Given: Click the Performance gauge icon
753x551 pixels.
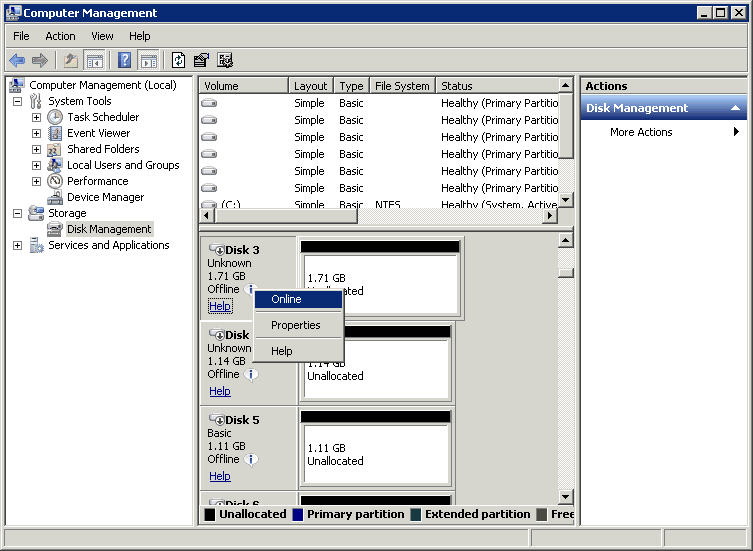Looking at the screenshot, I should [x=55, y=181].
